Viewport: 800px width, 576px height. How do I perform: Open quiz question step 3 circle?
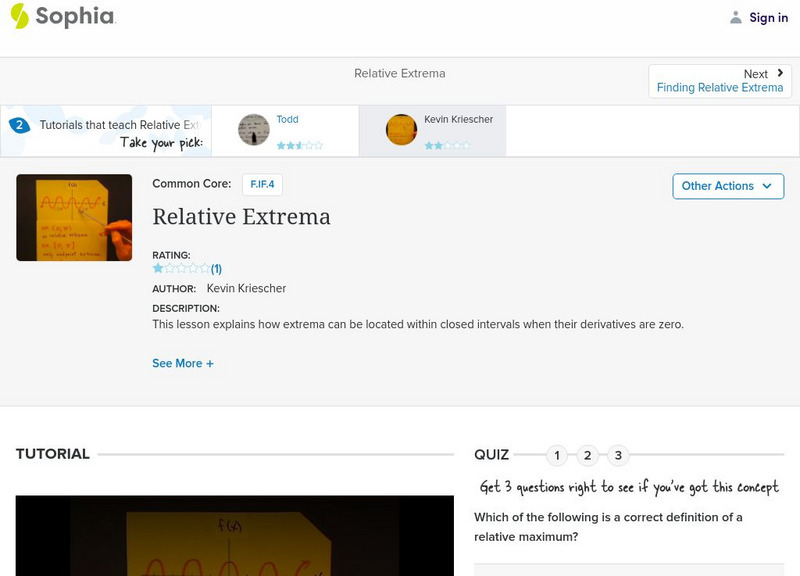coord(617,454)
